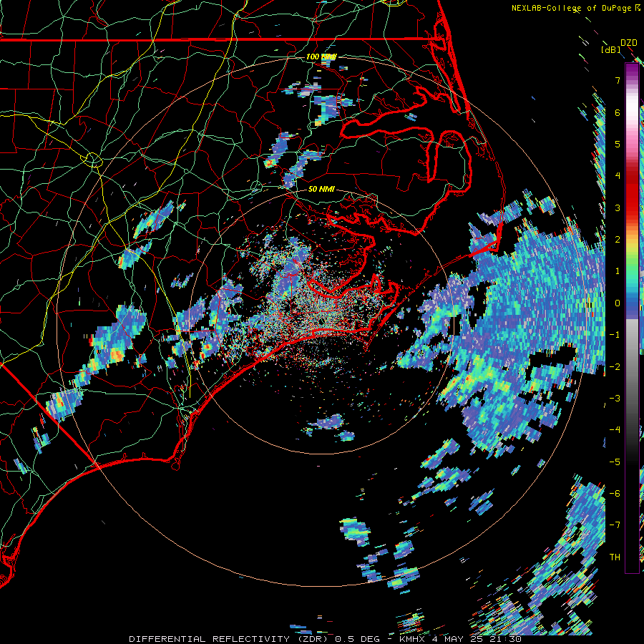The height and width of the screenshot is (644, 644).
Task: Select the -7 dB scale label
Action: [x=615, y=525]
